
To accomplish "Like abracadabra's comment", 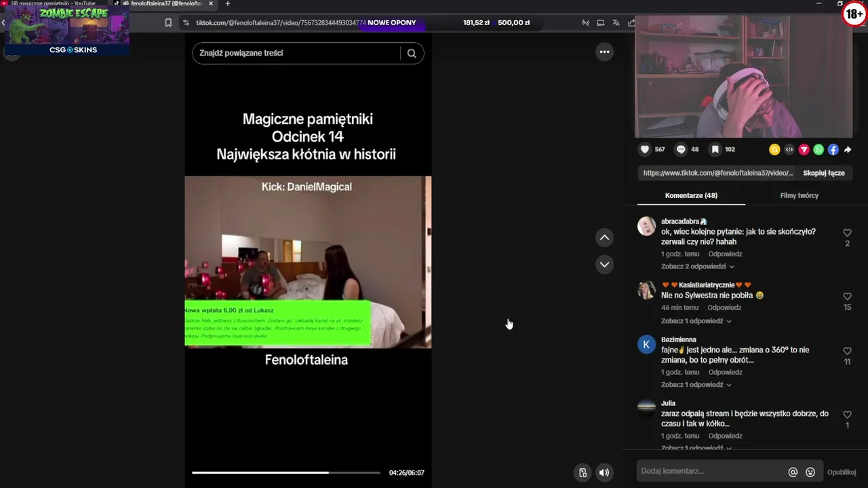I will point(847,232).
